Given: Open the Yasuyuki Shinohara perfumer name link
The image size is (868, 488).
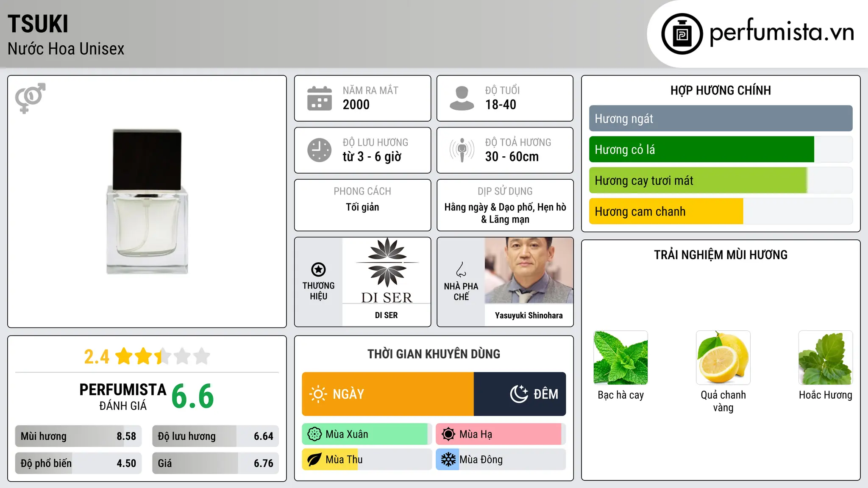Looking at the screenshot, I should (x=529, y=315).
